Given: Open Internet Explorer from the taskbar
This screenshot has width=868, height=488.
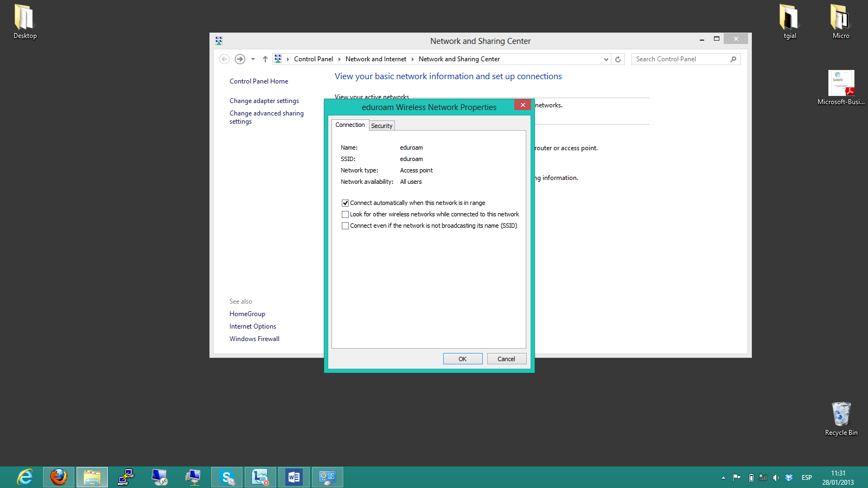Looking at the screenshot, I should (x=25, y=477).
